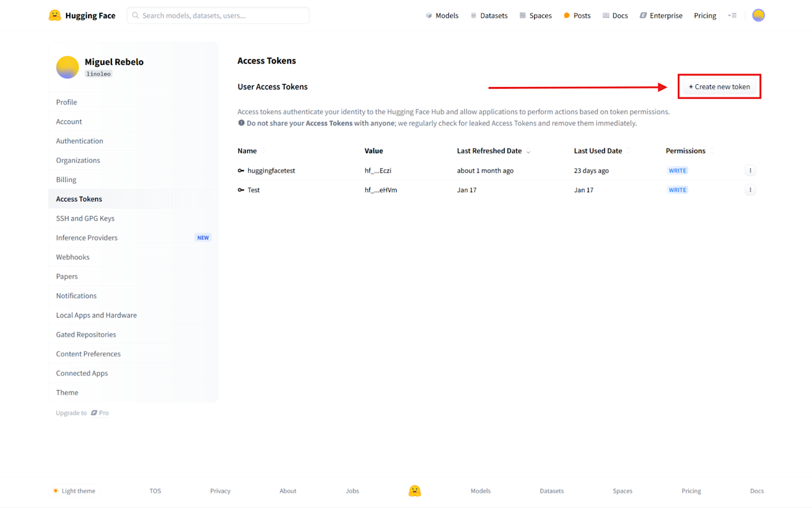Open the more-options menu icon beside Pricing
The width and height of the screenshot is (812, 508).
click(x=732, y=15)
